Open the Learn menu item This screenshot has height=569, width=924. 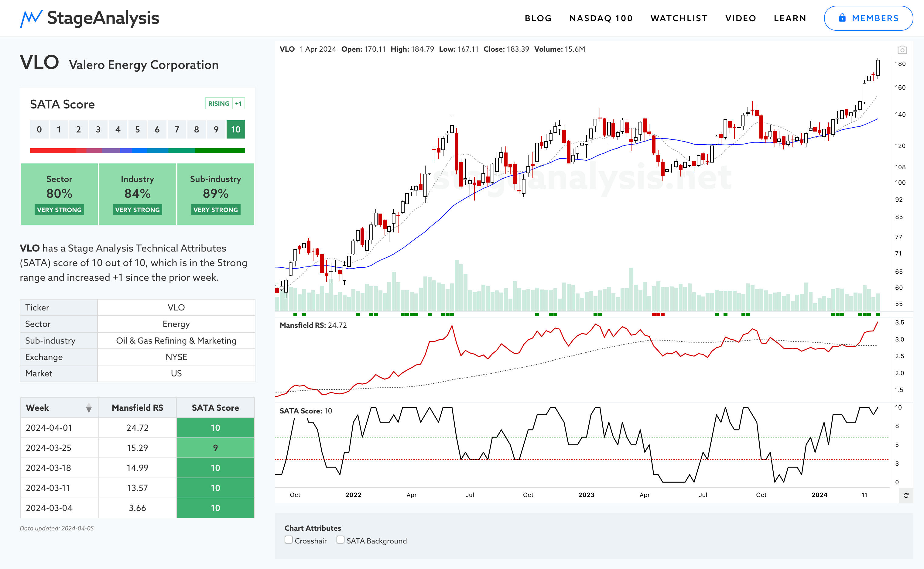790,18
